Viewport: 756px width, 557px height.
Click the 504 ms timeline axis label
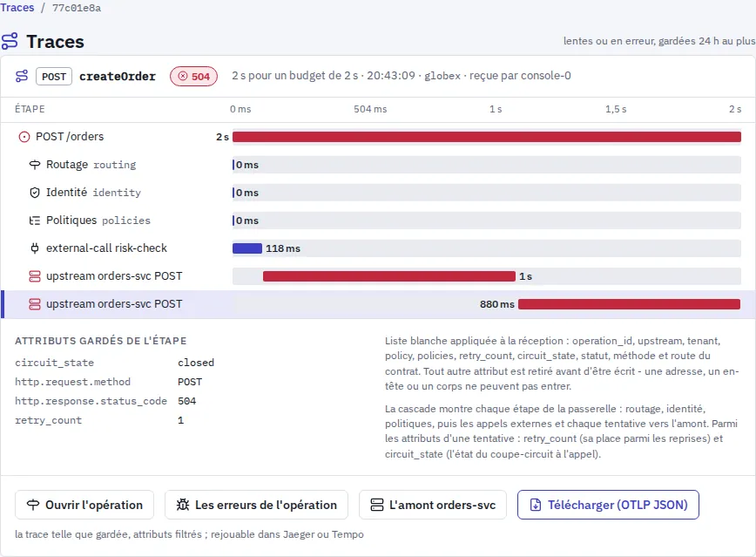(370, 109)
